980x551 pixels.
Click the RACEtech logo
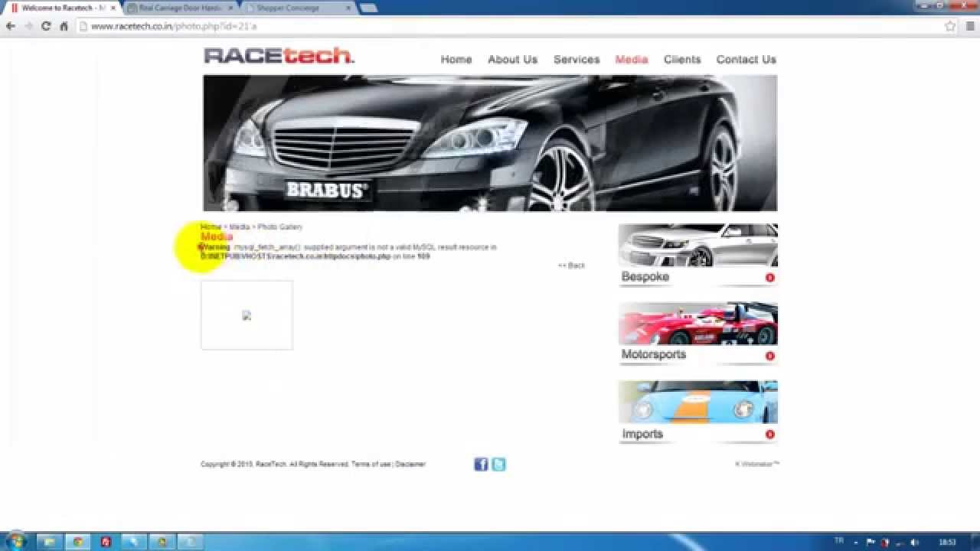coord(279,56)
